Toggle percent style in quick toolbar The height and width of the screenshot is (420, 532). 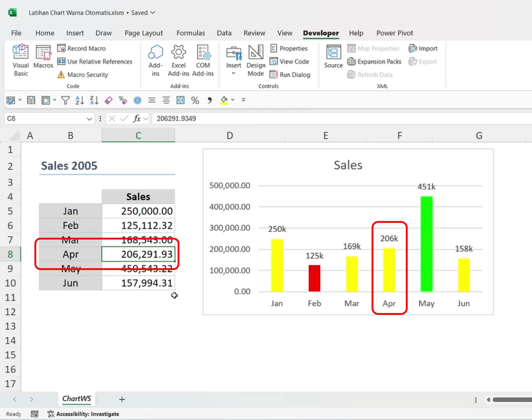pos(195,100)
